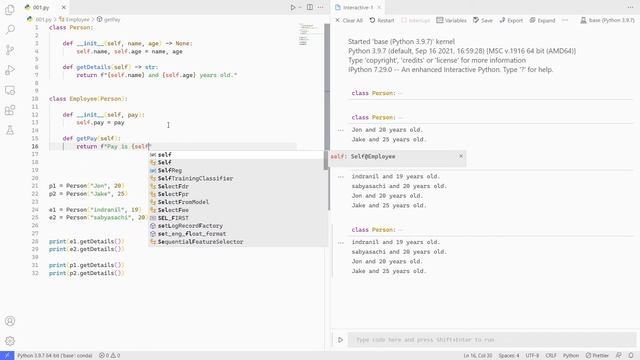Image resolution: width=640 pixels, height=360 pixels.
Task: Change UTF-8 encoding
Action: [532, 356]
